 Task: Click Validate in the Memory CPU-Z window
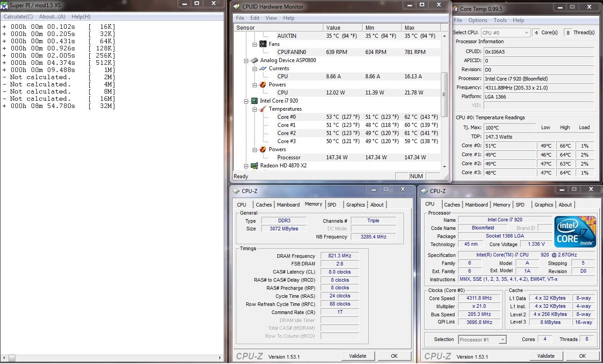tap(358, 356)
